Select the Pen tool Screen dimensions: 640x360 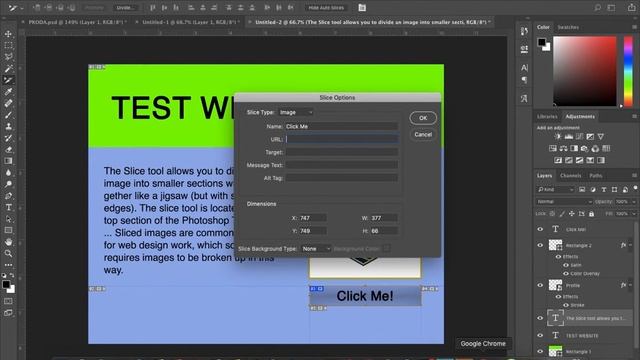coord(8,196)
